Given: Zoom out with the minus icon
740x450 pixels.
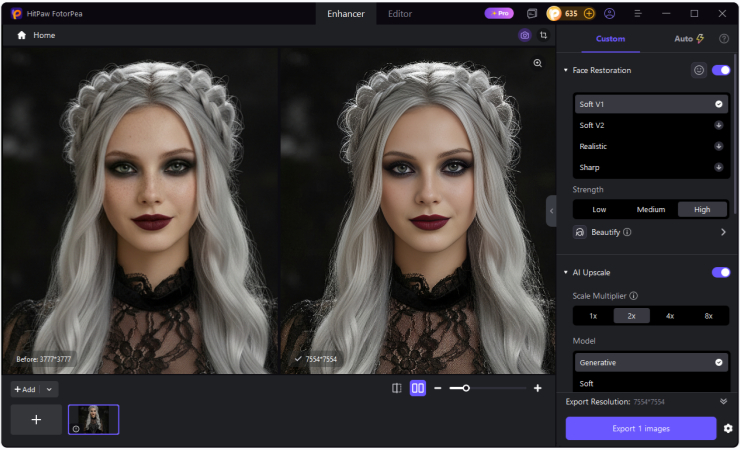Looking at the screenshot, I should pos(437,388).
